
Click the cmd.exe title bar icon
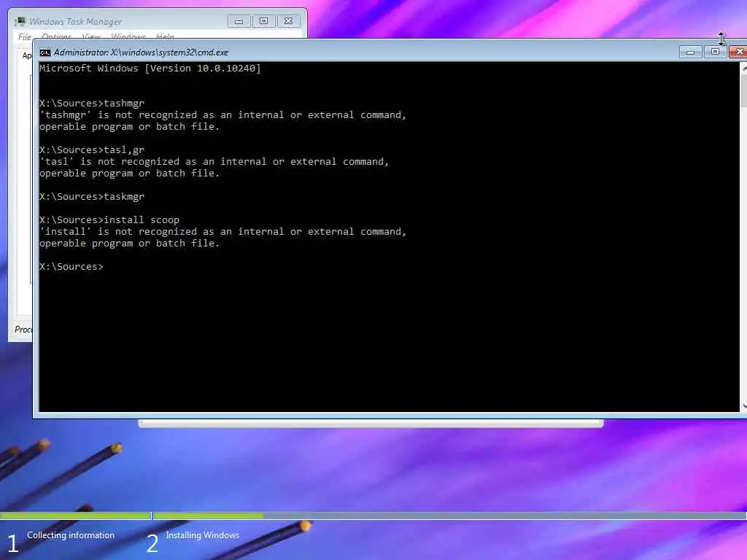[44, 52]
